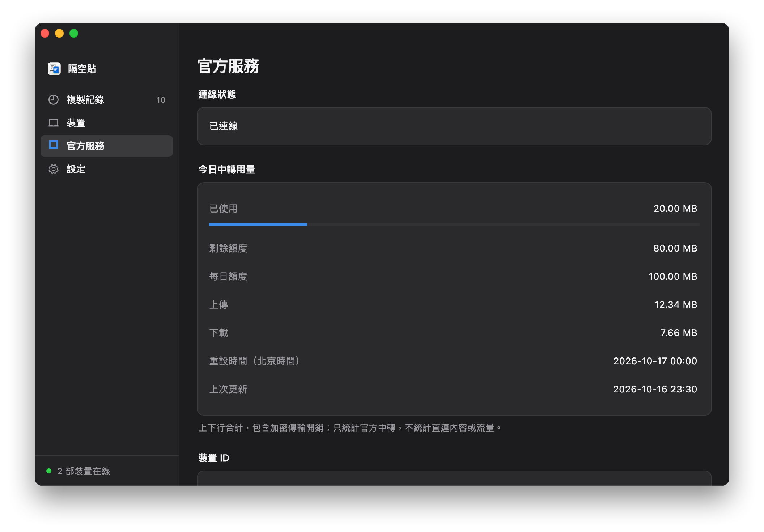
Task: Click the gear icon beside 設定
Action: 54,169
